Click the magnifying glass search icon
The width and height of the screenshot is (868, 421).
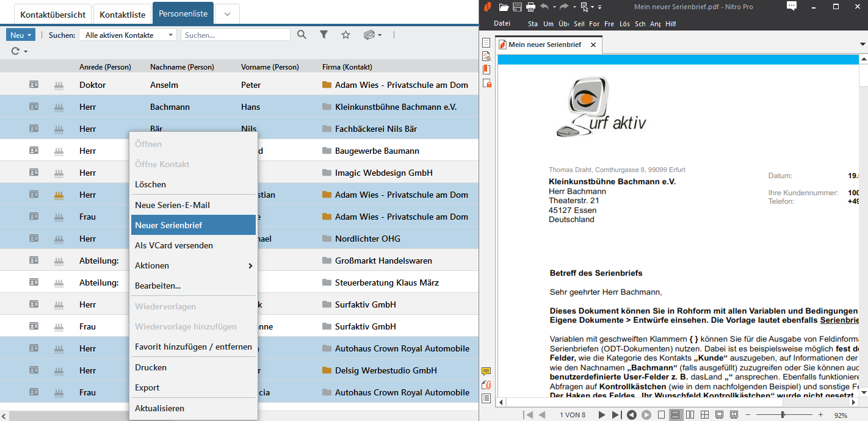point(302,35)
